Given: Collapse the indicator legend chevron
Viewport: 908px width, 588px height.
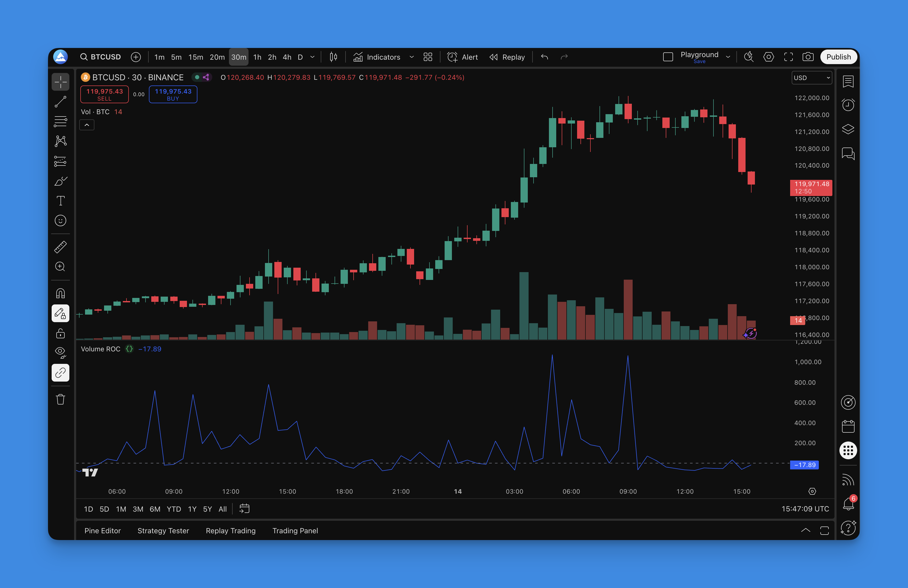Looking at the screenshot, I should pos(87,125).
